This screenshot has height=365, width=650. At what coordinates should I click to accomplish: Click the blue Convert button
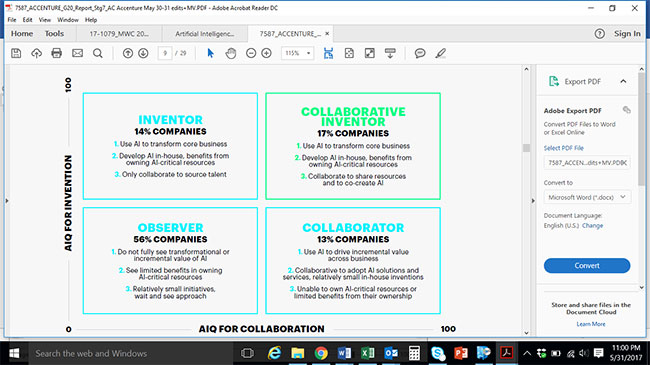(587, 265)
